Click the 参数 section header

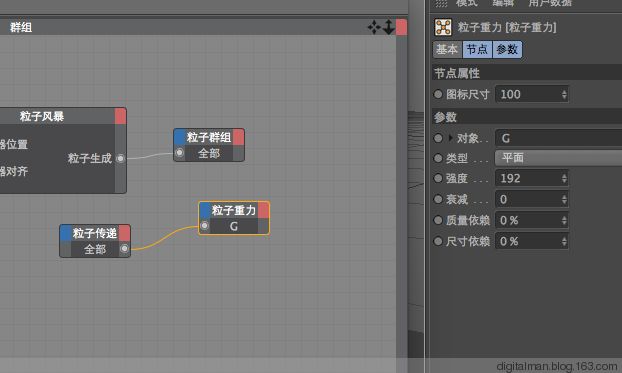coord(527,117)
